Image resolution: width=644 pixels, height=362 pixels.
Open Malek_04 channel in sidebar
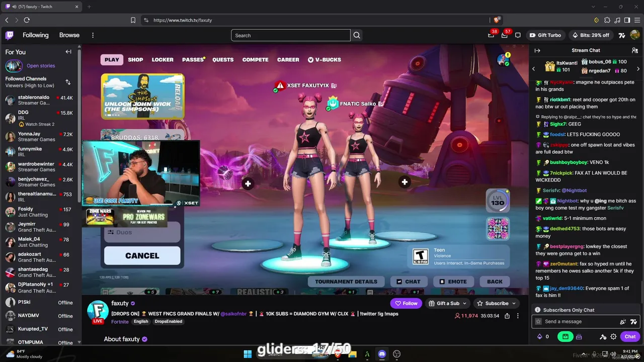39,242
